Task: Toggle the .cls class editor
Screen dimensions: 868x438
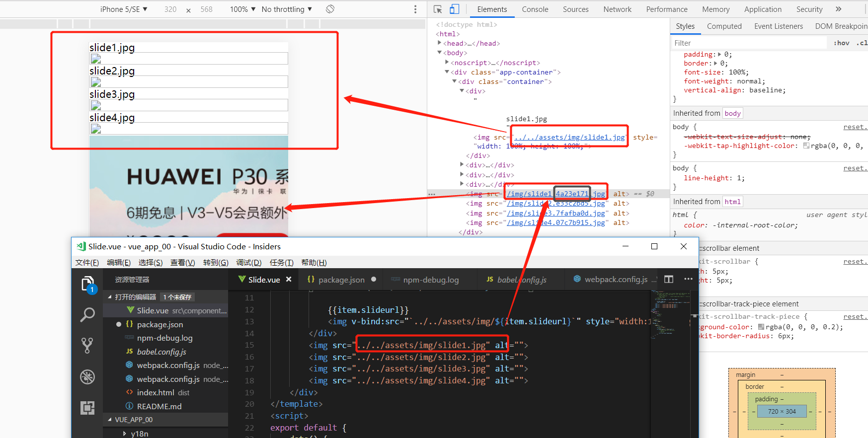Action: click(862, 43)
